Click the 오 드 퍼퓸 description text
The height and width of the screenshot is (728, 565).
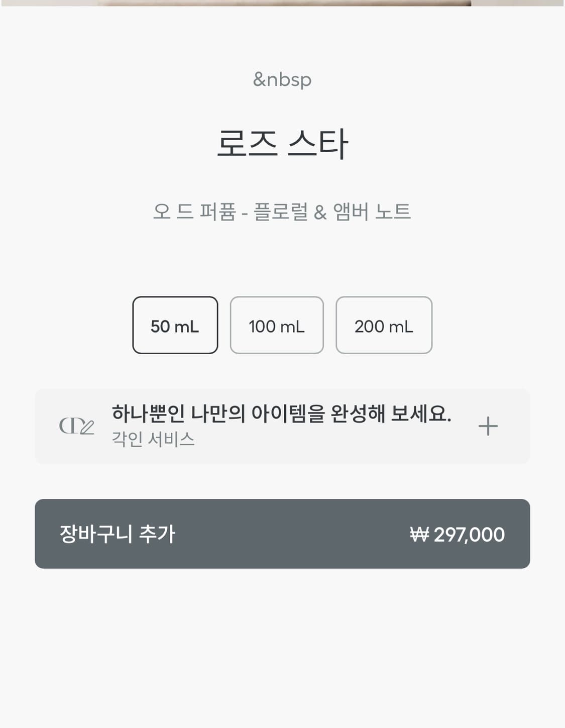[194, 212]
